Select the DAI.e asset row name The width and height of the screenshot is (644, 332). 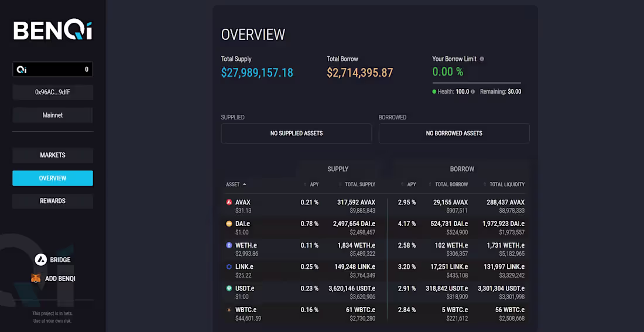point(243,224)
